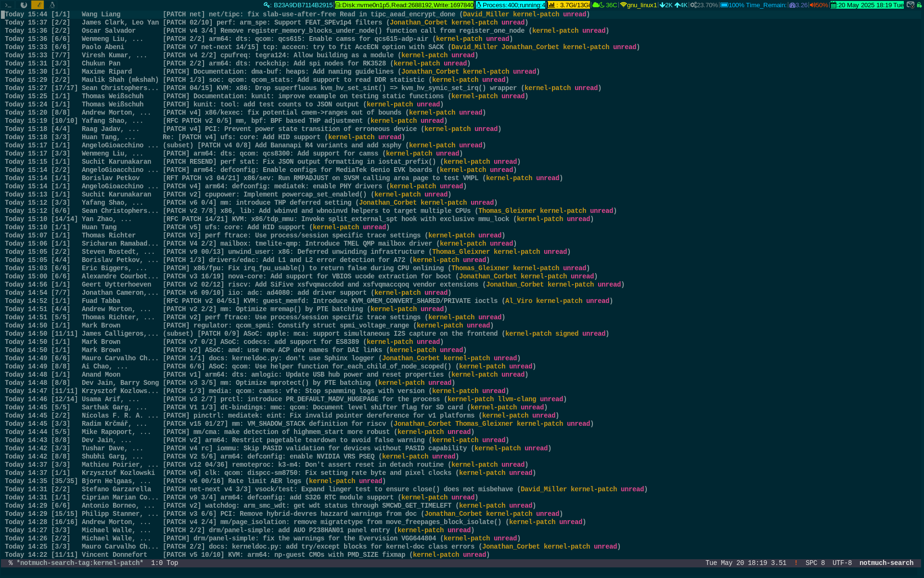The width and height of the screenshot is (924, 578).
Task: Click the notmuch-search major mode indicator
Action: 886,563
